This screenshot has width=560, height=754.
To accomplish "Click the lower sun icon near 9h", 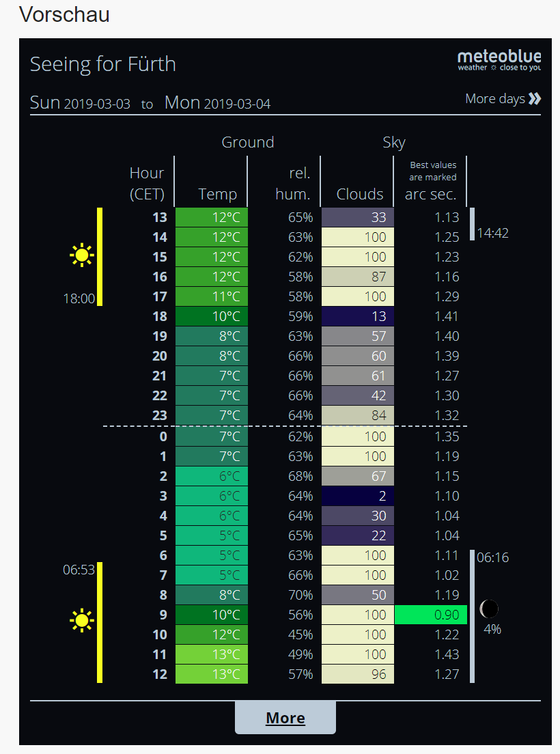I will pyautogui.click(x=82, y=621).
